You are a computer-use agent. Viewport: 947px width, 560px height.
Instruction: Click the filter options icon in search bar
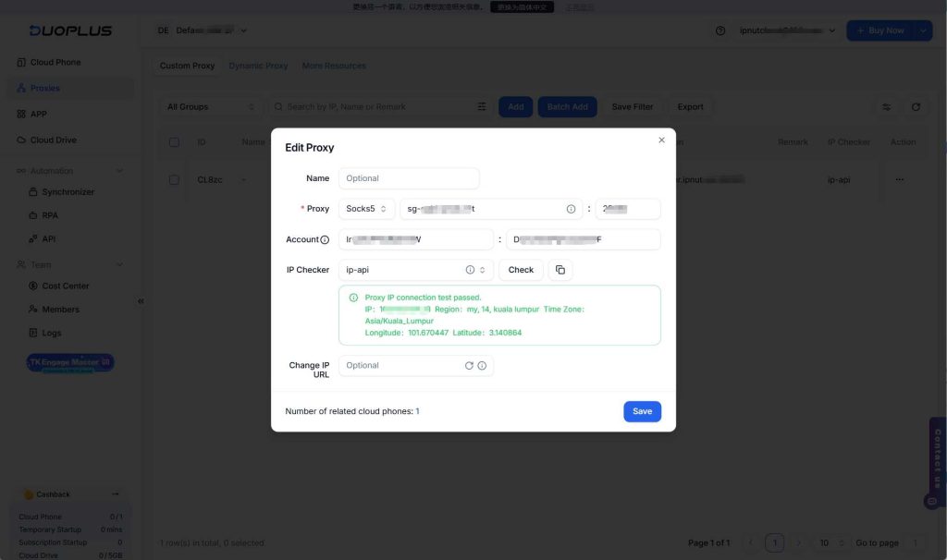482,107
